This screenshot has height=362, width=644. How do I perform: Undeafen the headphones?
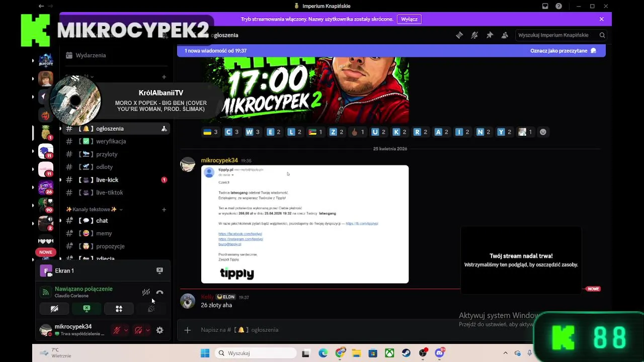[138, 330]
